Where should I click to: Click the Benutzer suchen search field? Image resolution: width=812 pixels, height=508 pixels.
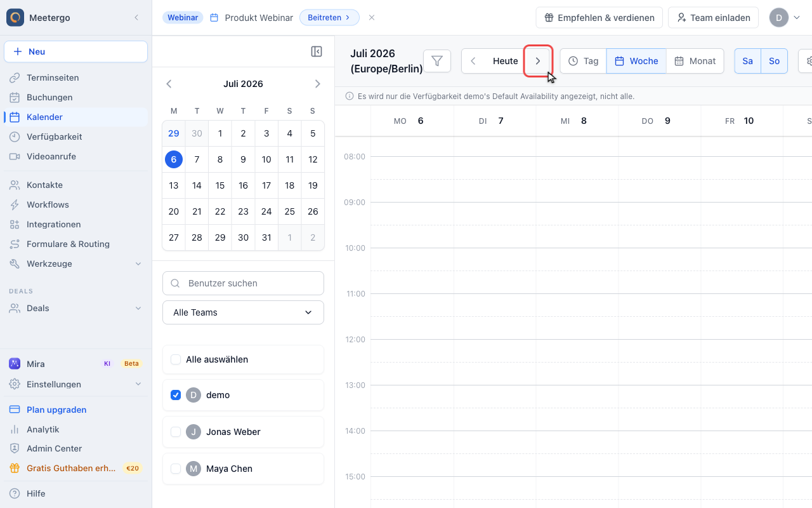click(x=244, y=283)
